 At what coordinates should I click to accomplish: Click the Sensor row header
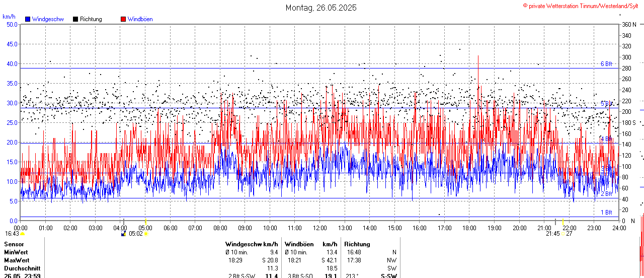[x=14, y=244]
